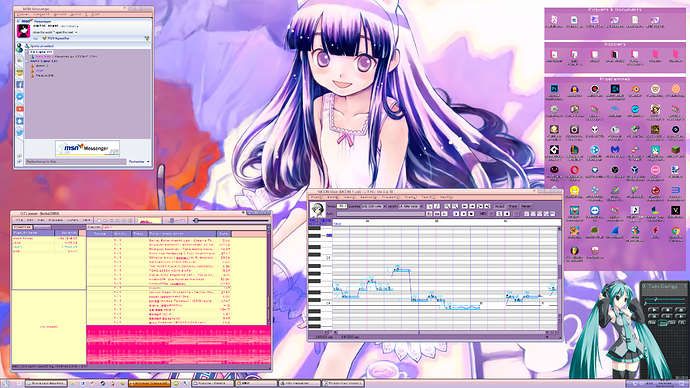The height and width of the screenshot is (388, 690).
Task: Toggle the Mode2 button in UTAU toolbar
Action: pos(499,206)
